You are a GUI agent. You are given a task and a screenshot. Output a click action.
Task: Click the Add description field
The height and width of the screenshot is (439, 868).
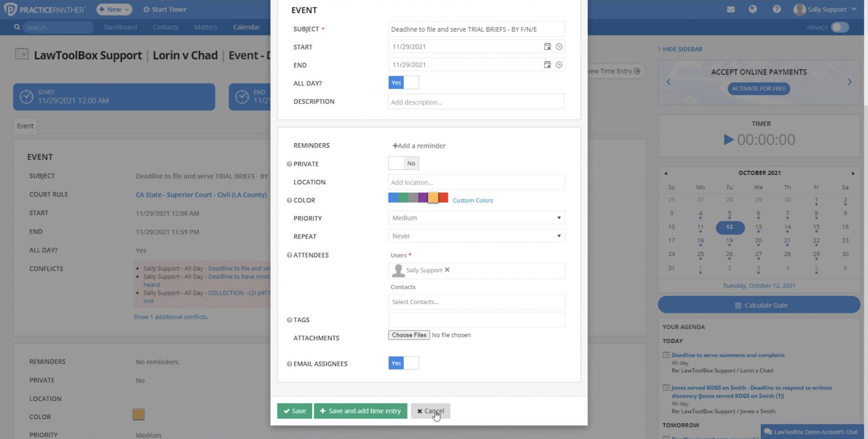[476, 102]
